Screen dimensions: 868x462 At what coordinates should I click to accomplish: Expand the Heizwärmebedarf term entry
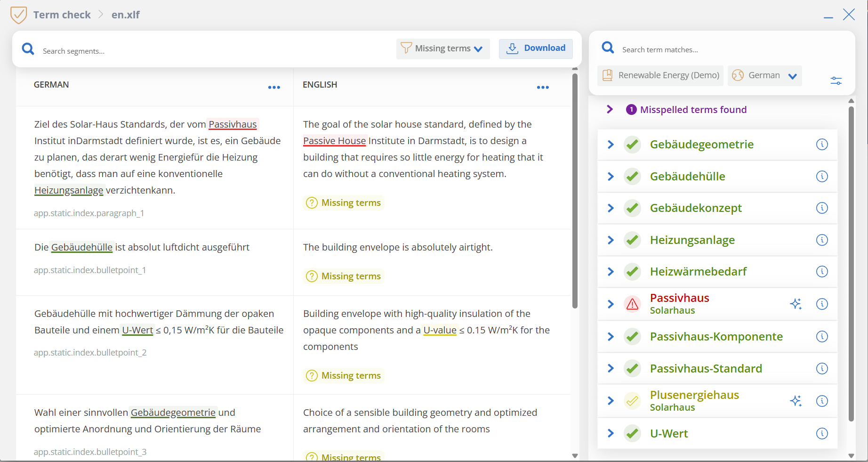[611, 272]
